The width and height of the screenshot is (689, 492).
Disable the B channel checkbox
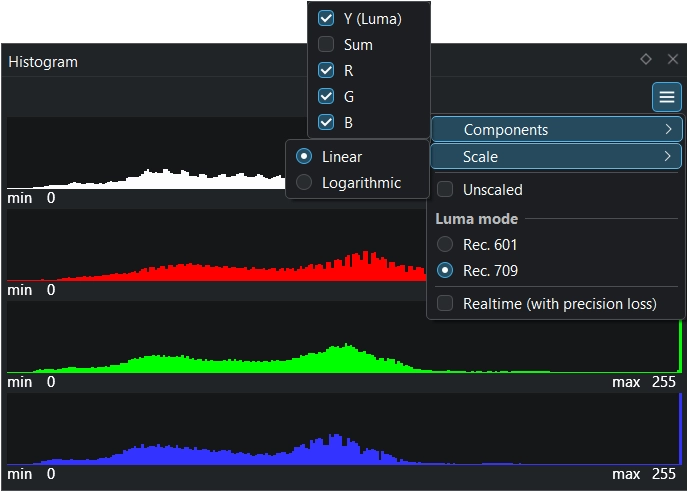[x=326, y=122]
